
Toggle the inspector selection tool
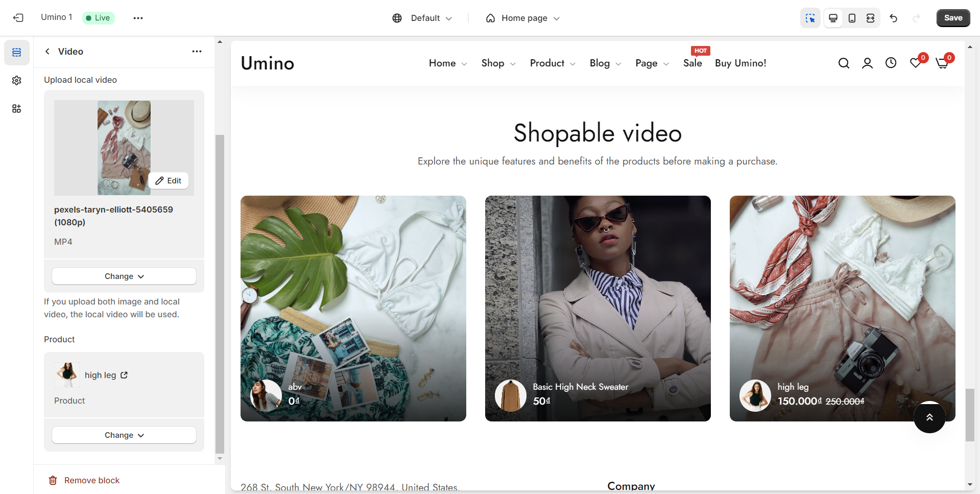click(810, 18)
